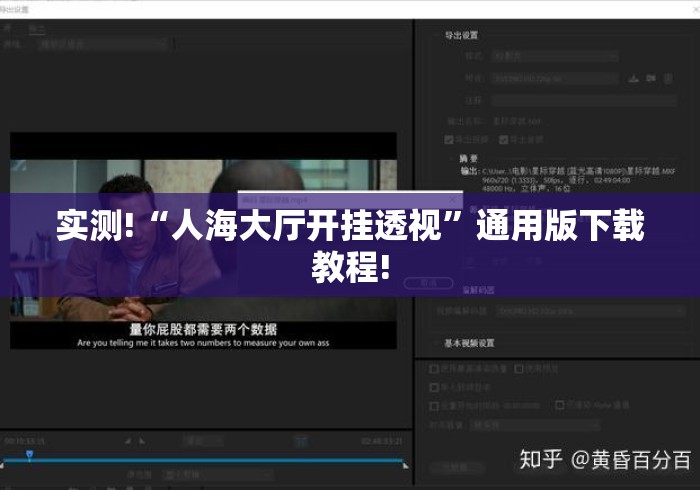Viewport: 700px width, 490px height.
Task: Enable the Use Previews checkbox
Action: point(519,369)
